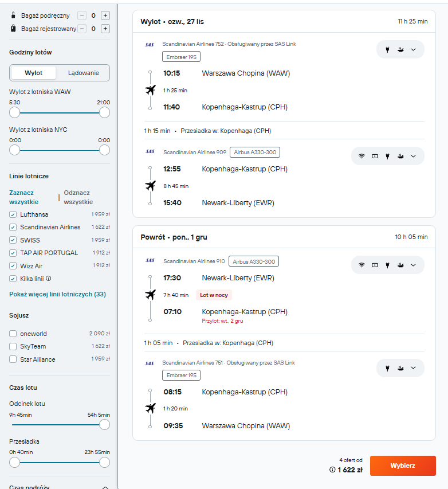Screen dimensions: 448x489
Task: Select the Wylot times tab
Action: (x=34, y=73)
